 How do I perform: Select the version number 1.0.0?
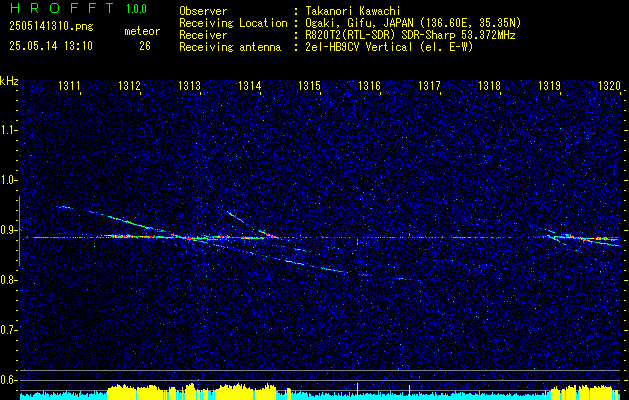coord(136,9)
